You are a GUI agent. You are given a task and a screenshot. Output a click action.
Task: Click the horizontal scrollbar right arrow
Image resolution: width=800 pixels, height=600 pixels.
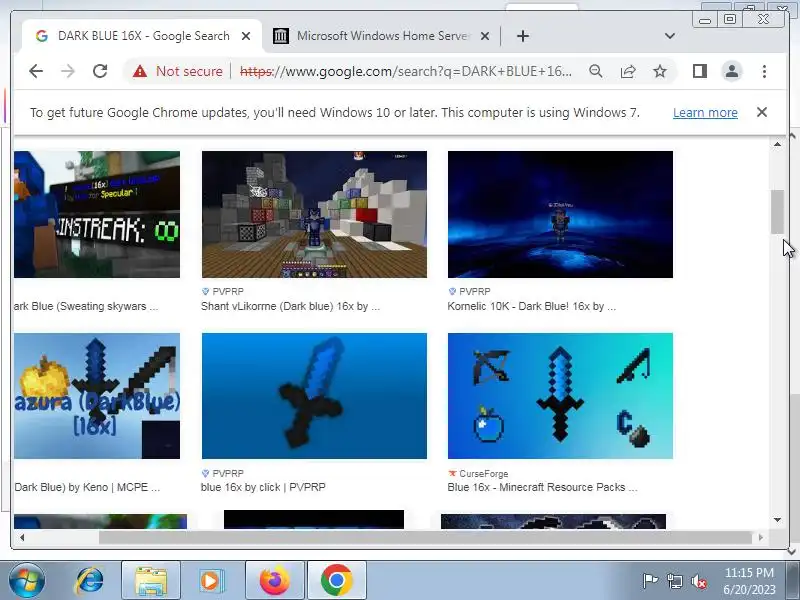coord(761,537)
